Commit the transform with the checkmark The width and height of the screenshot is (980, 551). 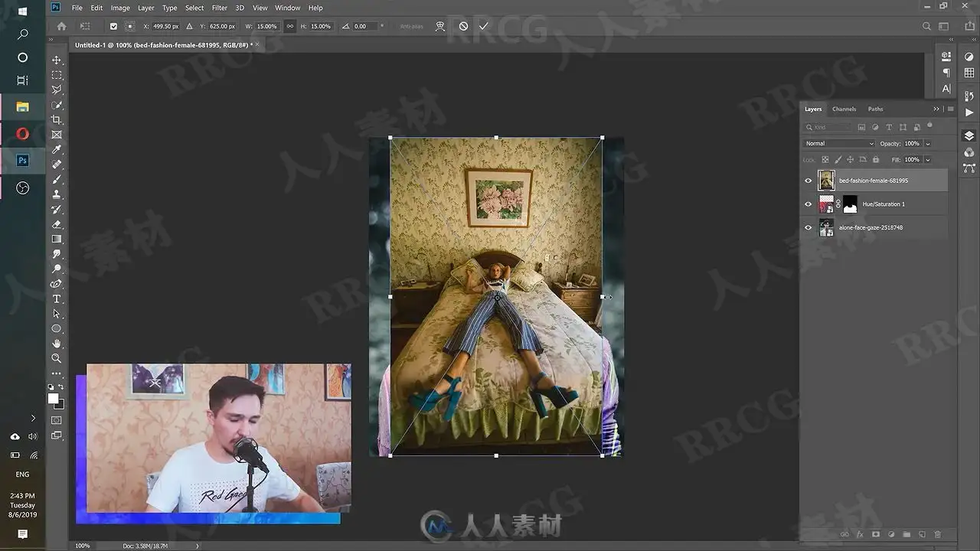[484, 26]
